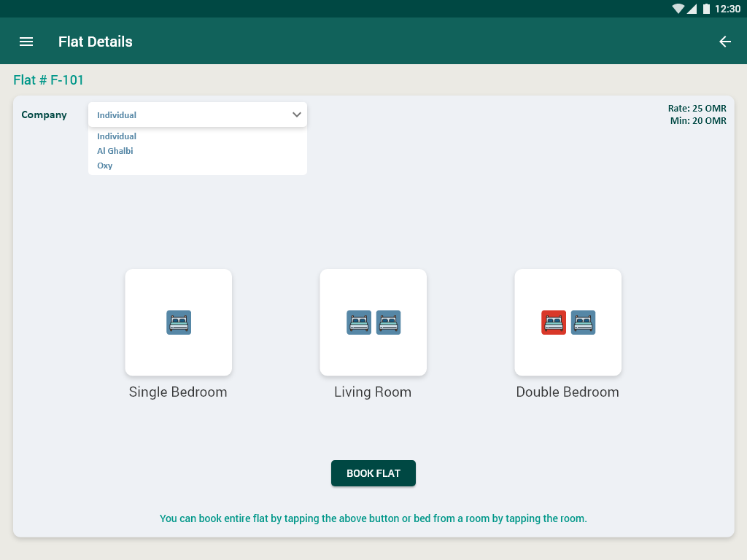Open the Living Room card

click(x=373, y=322)
